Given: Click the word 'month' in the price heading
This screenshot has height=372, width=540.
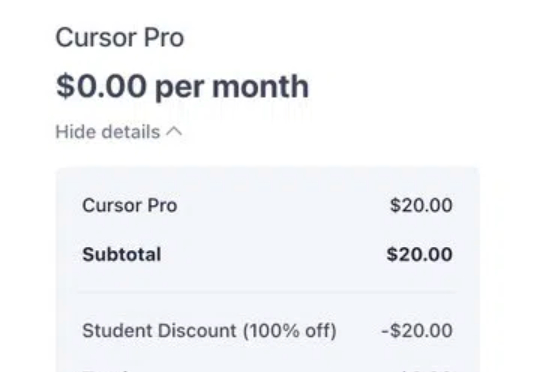Looking at the screenshot, I should pyautogui.click(x=260, y=86).
